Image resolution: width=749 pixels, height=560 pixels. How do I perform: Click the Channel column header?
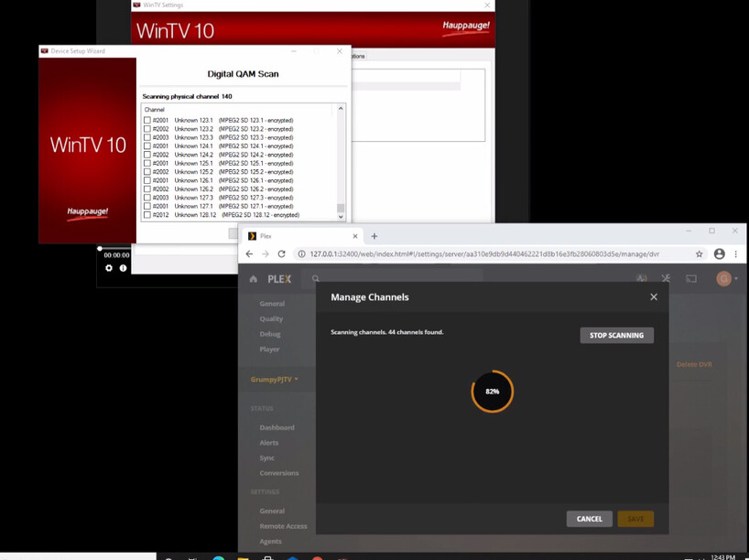155,109
